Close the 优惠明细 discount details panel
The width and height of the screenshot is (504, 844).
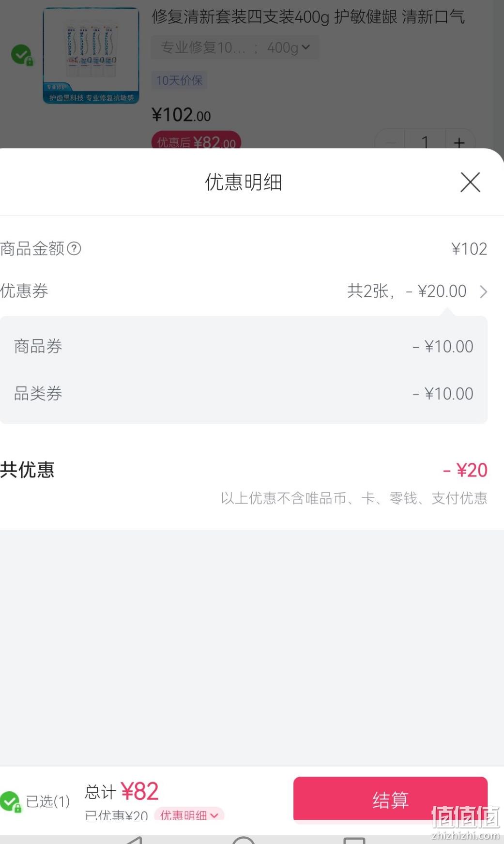click(x=470, y=183)
